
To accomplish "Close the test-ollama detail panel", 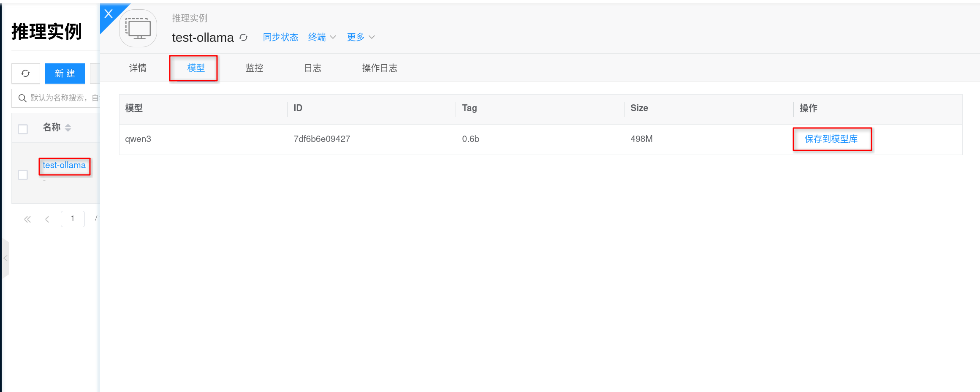I will (x=109, y=14).
